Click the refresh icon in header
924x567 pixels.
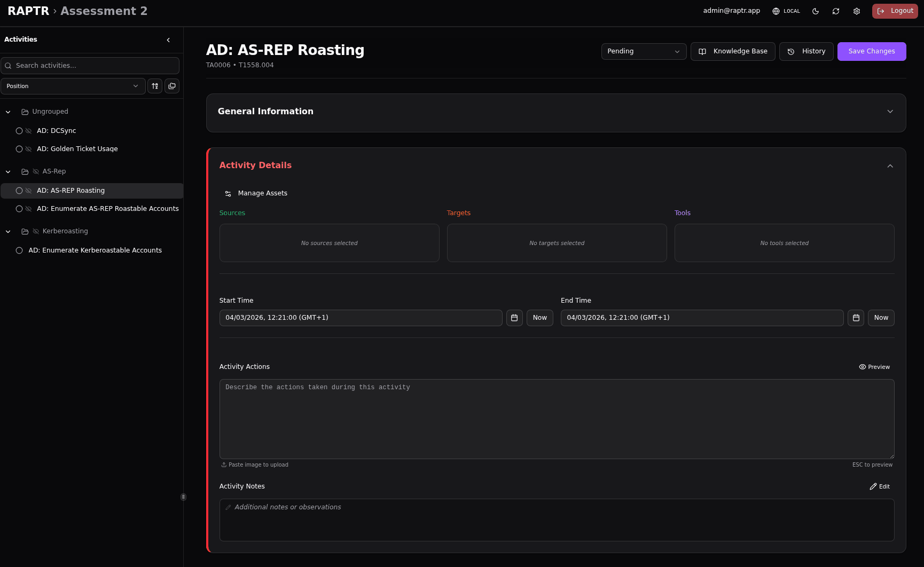[836, 11]
